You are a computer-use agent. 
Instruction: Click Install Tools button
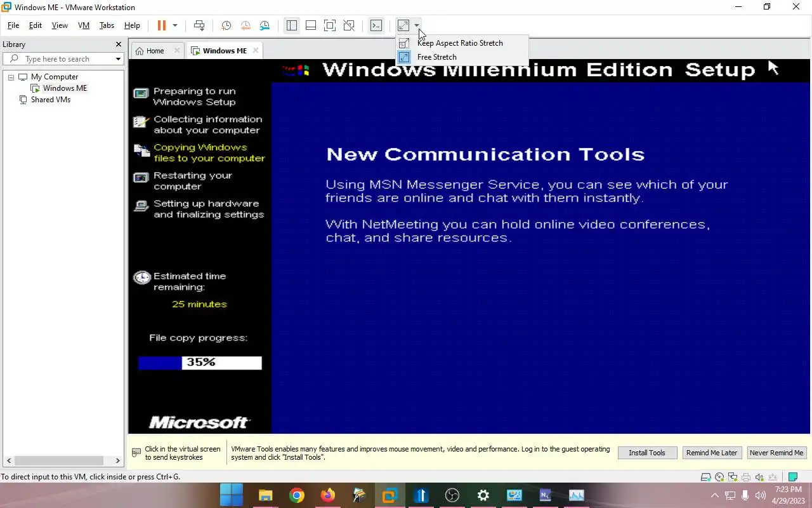[647, 453]
